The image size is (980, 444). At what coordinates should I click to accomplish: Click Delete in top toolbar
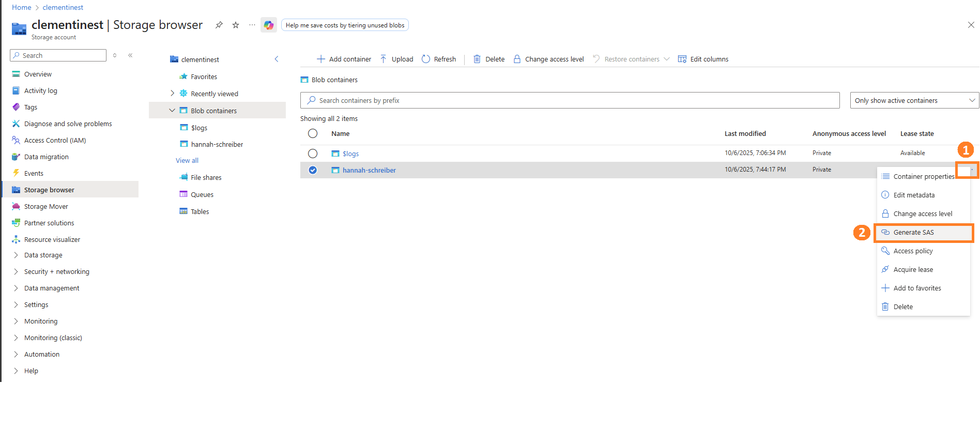tap(489, 59)
